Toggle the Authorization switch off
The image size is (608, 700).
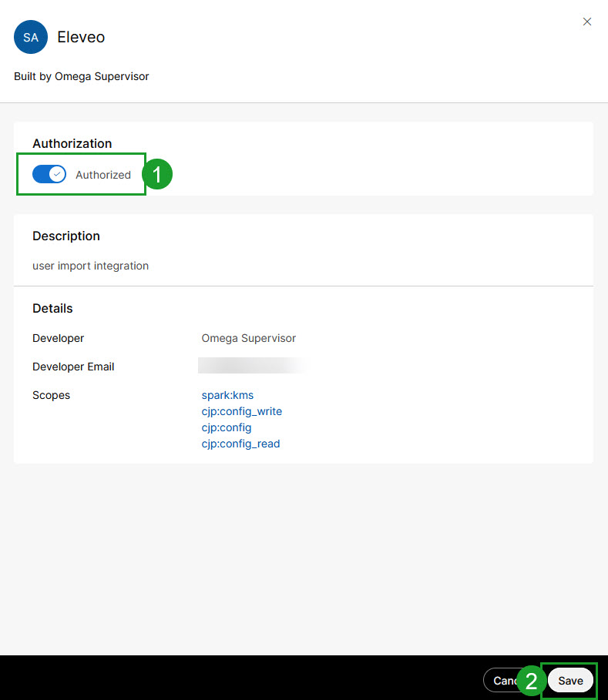click(x=49, y=175)
